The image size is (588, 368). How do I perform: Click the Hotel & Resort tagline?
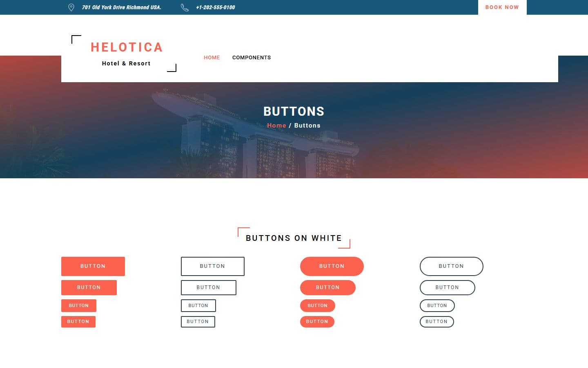pos(126,63)
